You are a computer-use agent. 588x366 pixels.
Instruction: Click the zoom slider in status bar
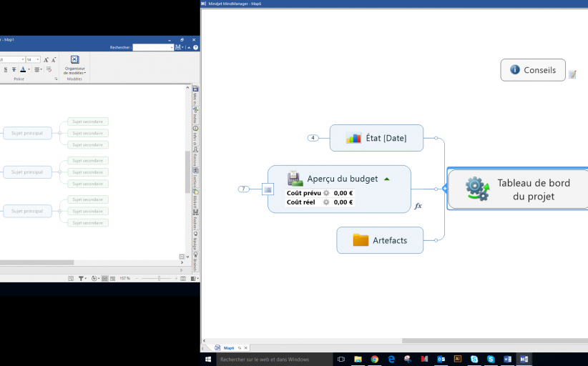[x=159, y=278]
